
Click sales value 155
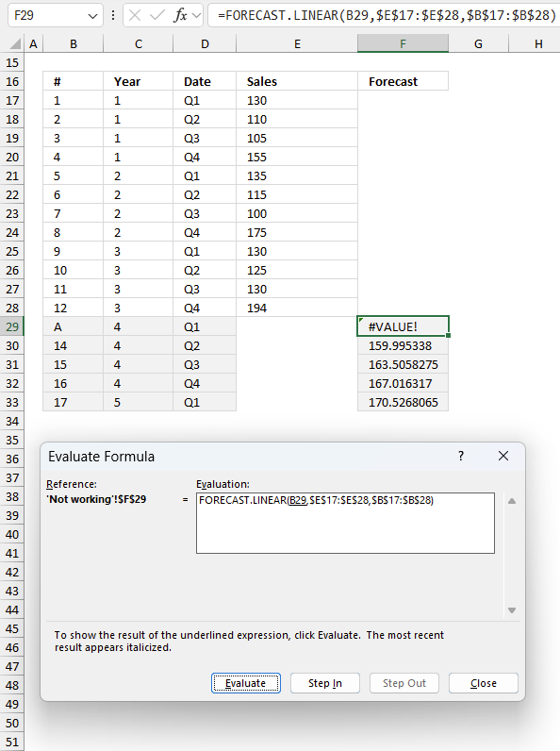pyautogui.click(x=297, y=158)
